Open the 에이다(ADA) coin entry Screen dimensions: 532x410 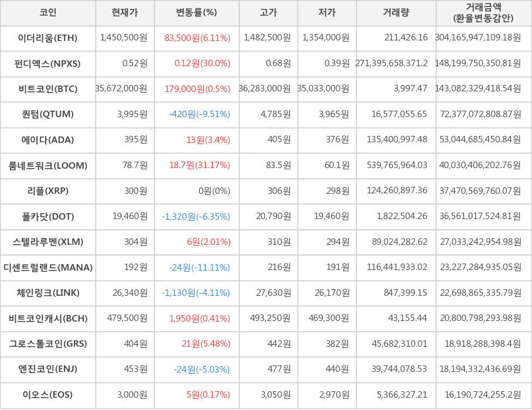click(x=48, y=140)
